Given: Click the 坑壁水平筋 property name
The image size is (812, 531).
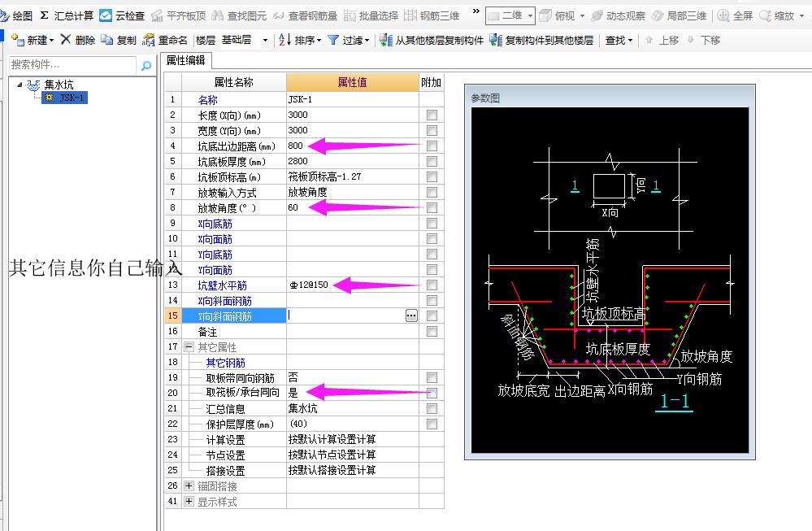Looking at the screenshot, I should (x=222, y=285).
